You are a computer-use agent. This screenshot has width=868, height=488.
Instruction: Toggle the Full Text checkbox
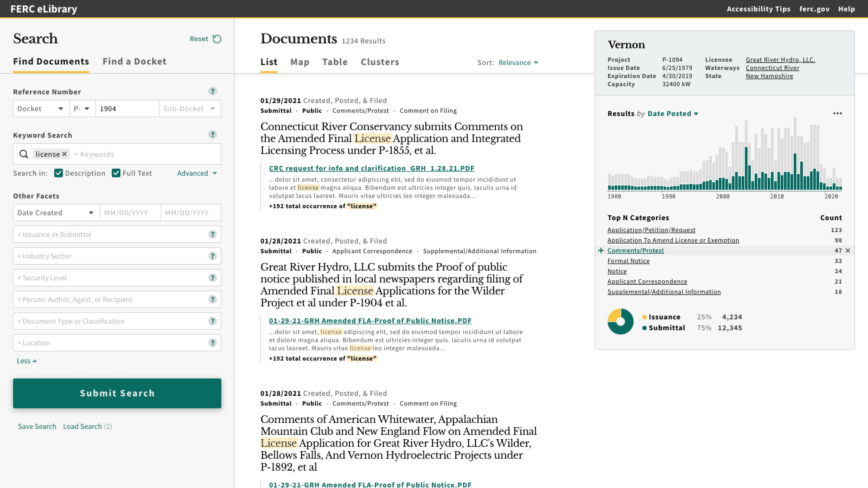pos(116,173)
